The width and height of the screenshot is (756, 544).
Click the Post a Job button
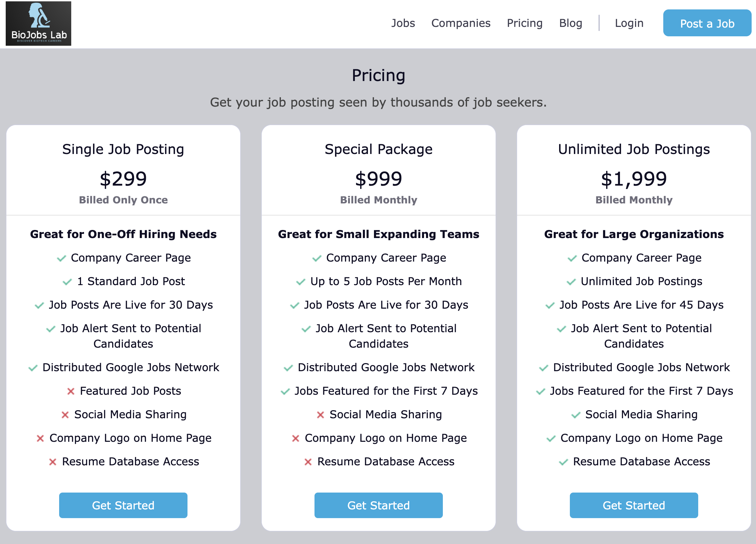point(707,23)
